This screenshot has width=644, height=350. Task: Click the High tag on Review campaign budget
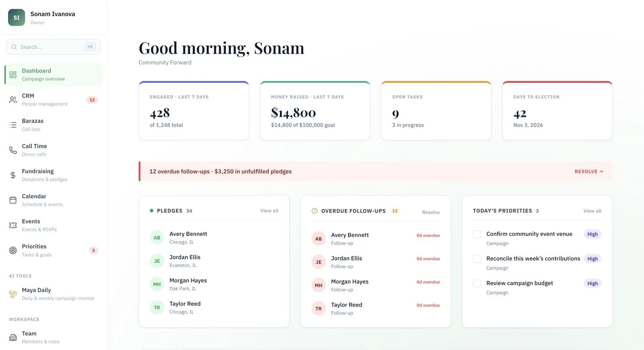[x=593, y=283]
